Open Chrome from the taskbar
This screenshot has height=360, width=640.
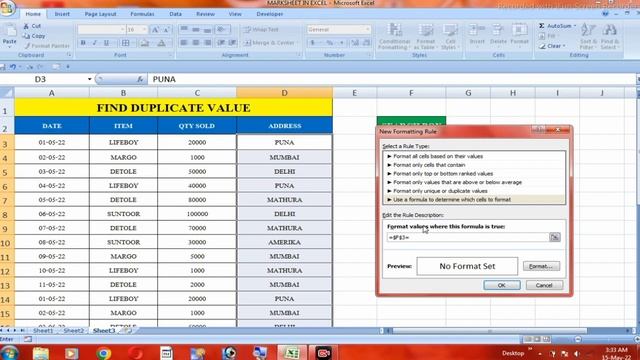(104, 353)
